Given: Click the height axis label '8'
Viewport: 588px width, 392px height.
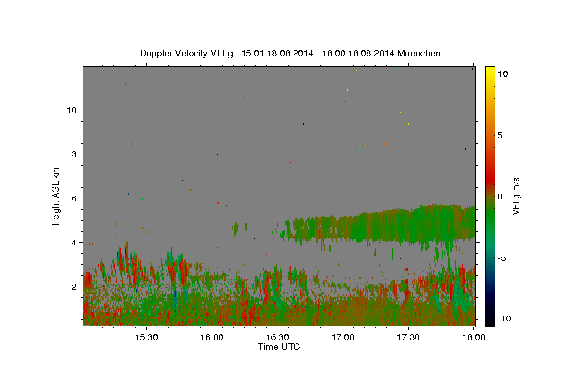Looking at the screenshot, I should 74,154.
